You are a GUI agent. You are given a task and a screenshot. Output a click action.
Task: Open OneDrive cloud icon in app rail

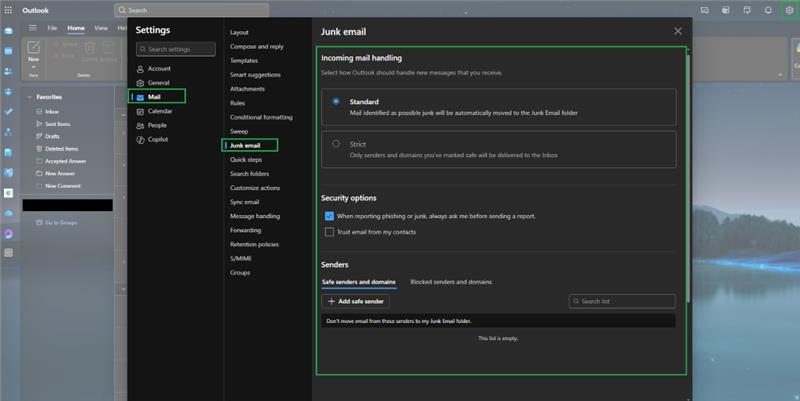click(8, 213)
